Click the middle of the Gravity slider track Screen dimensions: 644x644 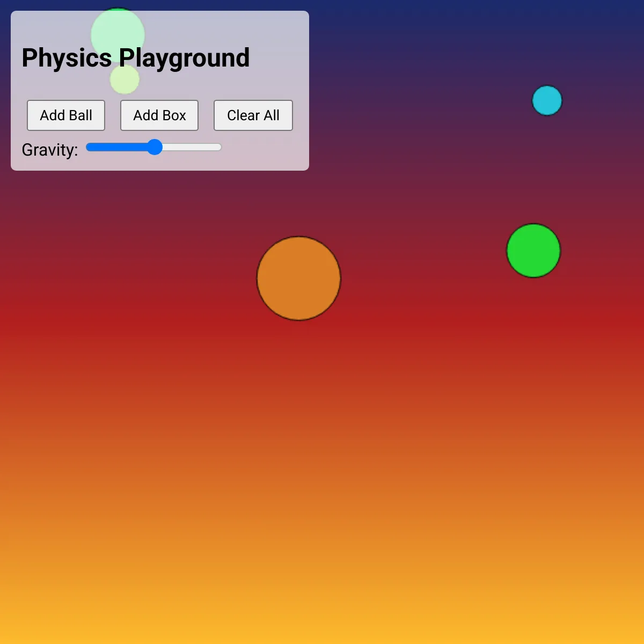click(153, 147)
